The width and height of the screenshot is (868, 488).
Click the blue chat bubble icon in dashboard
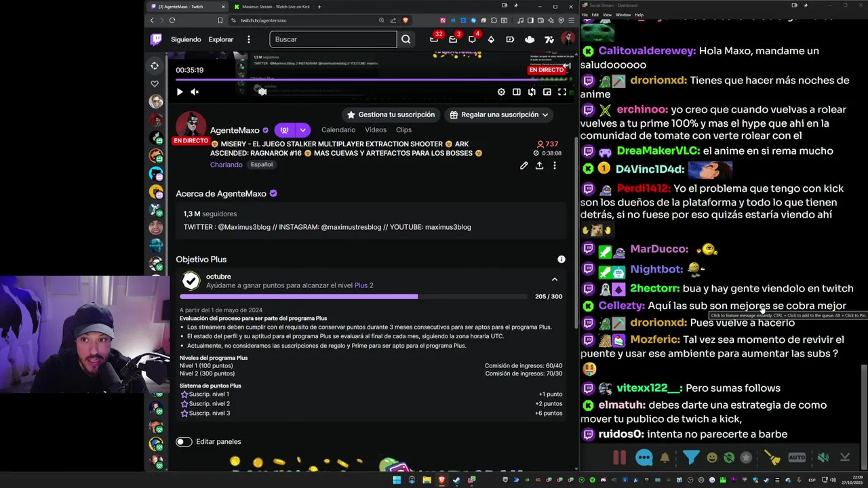point(644,457)
